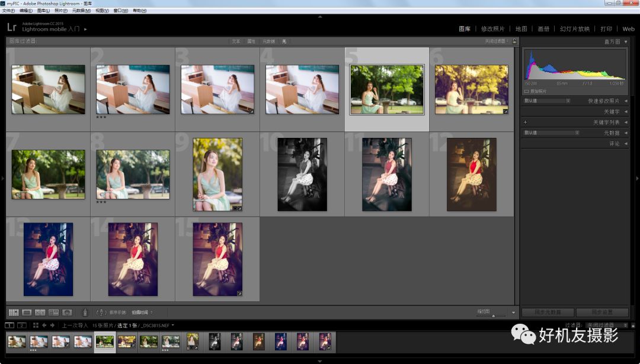Click plus icon in 关键字列表 panel
The image size is (640, 364).
coord(525,123)
